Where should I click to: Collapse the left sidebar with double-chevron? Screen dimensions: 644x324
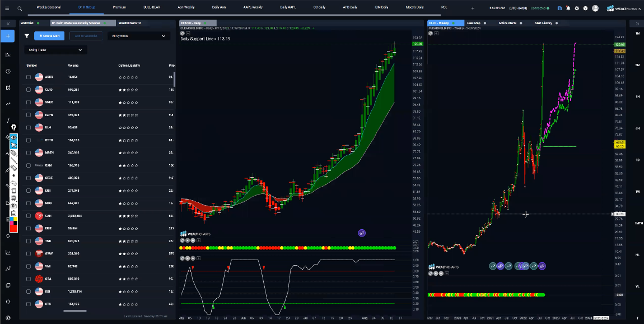click(x=8, y=24)
